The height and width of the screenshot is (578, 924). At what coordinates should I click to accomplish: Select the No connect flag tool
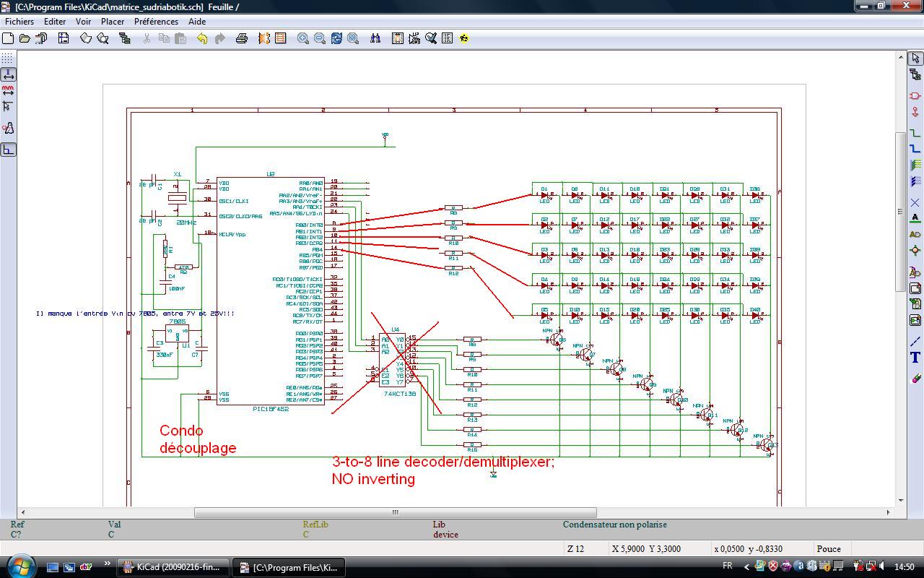click(x=915, y=203)
